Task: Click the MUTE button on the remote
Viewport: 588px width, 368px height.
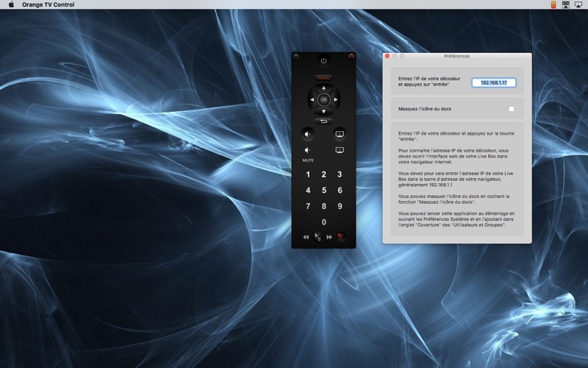Action: 308,160
